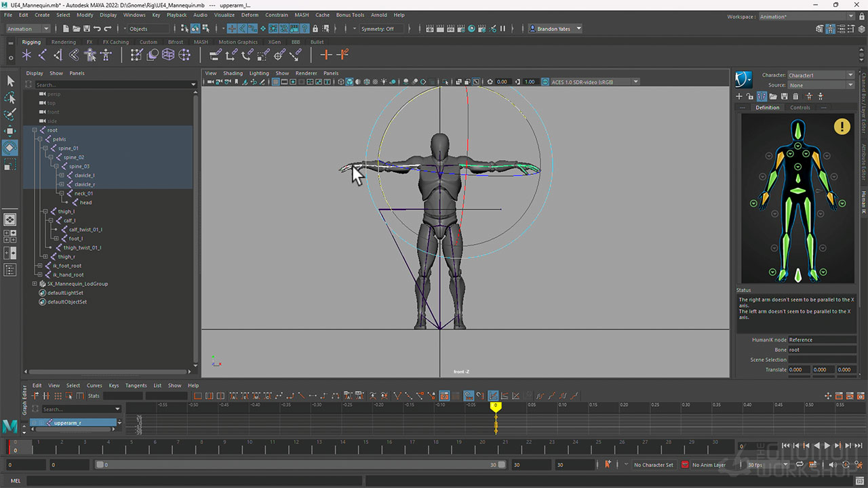This screenshot has height=488, width=868.
Task: Click the Lasso select tool
Action: pos(10,98)
